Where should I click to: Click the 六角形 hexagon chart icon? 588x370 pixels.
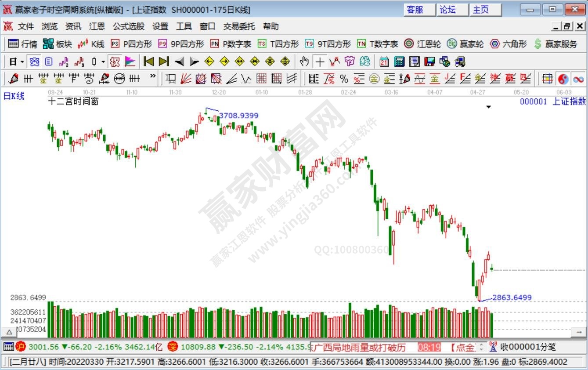coord(508,44)
